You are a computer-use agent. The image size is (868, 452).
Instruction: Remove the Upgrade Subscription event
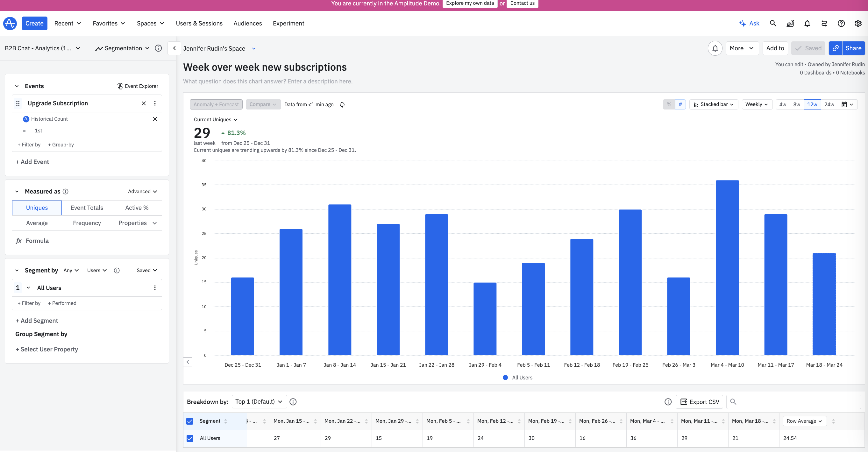click(144, 103)
